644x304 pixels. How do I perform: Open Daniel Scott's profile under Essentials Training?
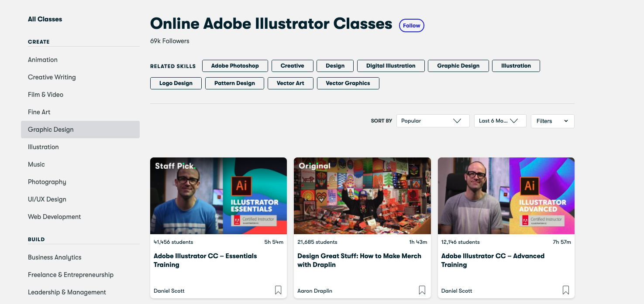pos(169,291)
